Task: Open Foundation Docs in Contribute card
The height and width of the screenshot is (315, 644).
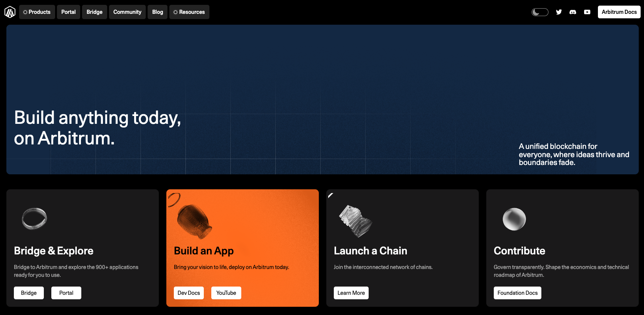Action: pos(517,293)
